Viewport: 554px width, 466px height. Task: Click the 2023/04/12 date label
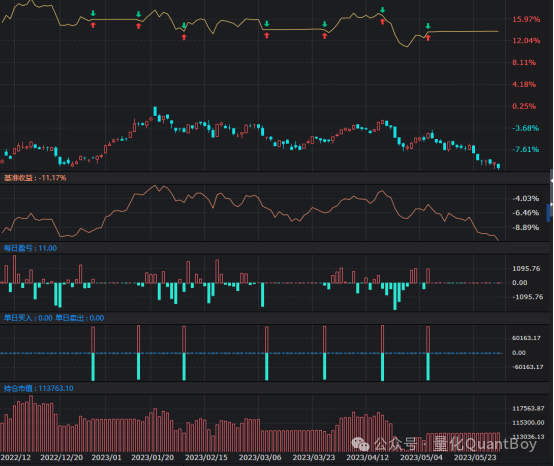click(x=367, y=458)
